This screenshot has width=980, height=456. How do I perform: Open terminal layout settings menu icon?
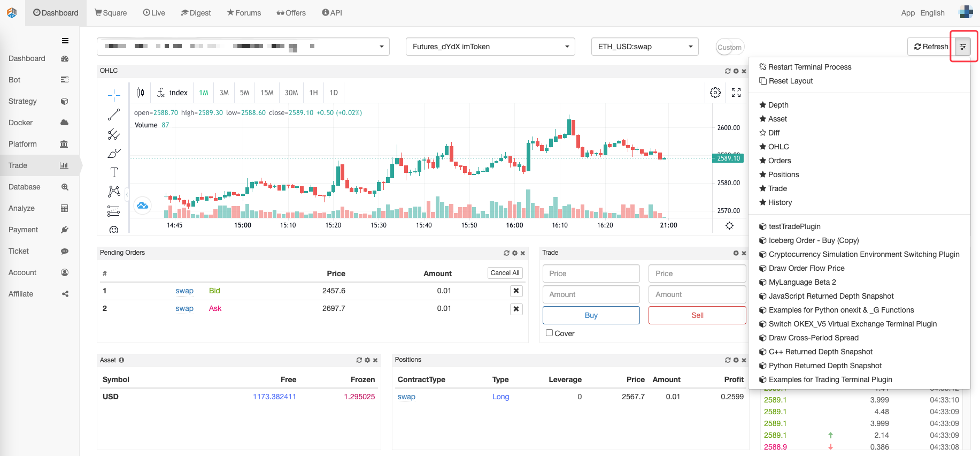pos(963,47)
